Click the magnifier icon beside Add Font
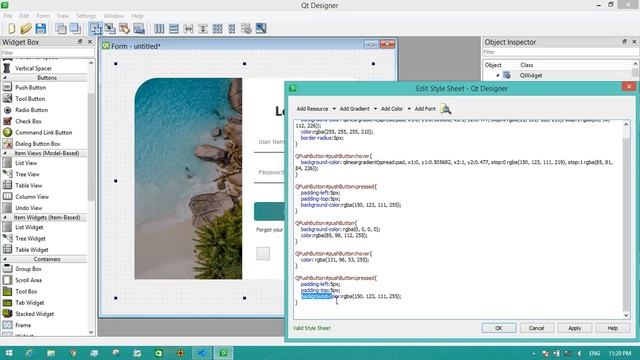Image resolution: width=640 pixels, height=360 pixels. click(446, 109)
